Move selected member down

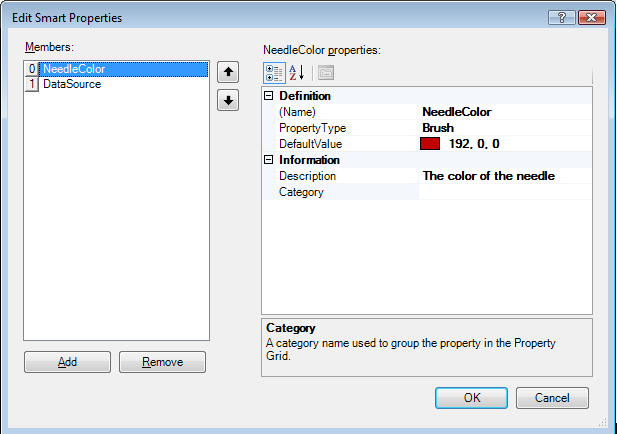[x=228, y=100]
